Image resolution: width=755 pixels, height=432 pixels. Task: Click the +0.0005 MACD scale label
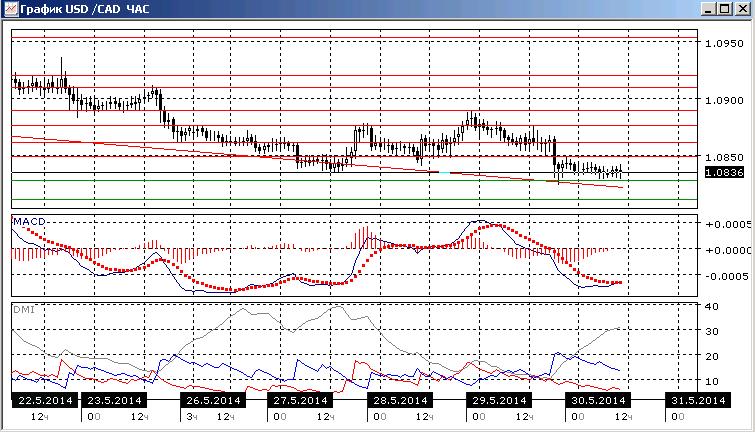click(728, 224)
